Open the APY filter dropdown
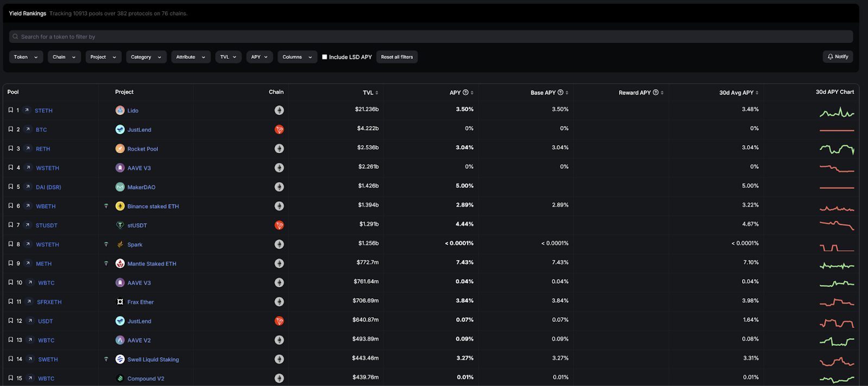868x386 pixels. coord(260,57)
